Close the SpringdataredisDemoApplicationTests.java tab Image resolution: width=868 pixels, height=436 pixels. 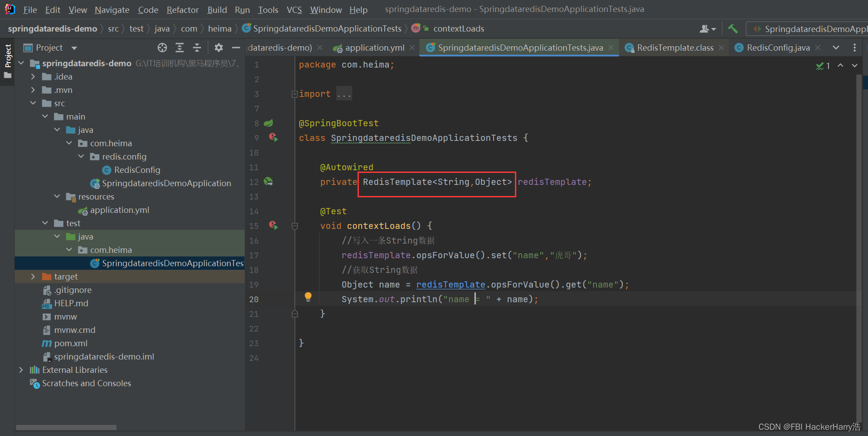[x=611, y=48]
